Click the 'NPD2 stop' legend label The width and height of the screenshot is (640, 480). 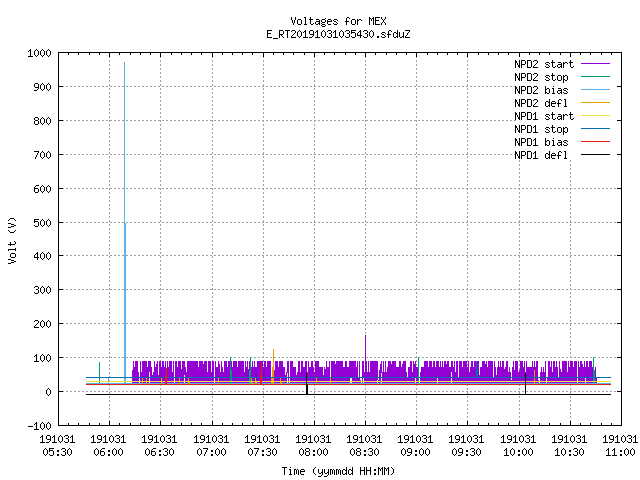coord(541,77)
